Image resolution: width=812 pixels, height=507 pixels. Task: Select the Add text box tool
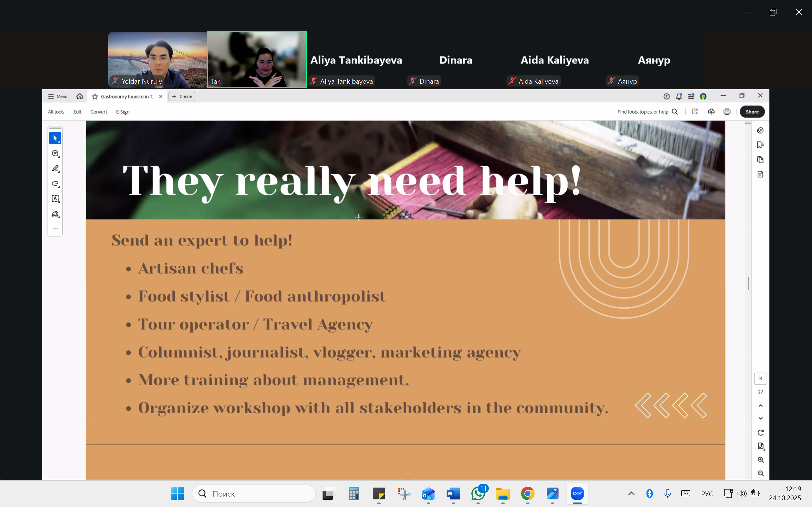click(x=55, y=199)
